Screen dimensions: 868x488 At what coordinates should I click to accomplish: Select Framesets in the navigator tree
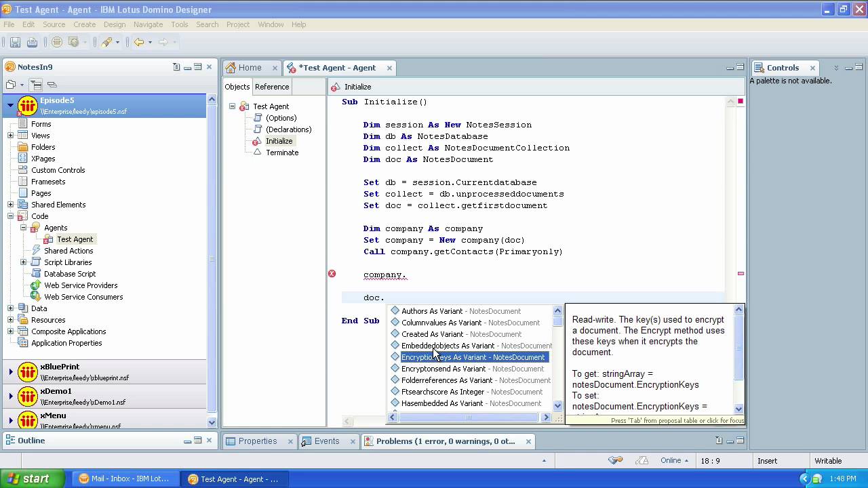(48, 182)
